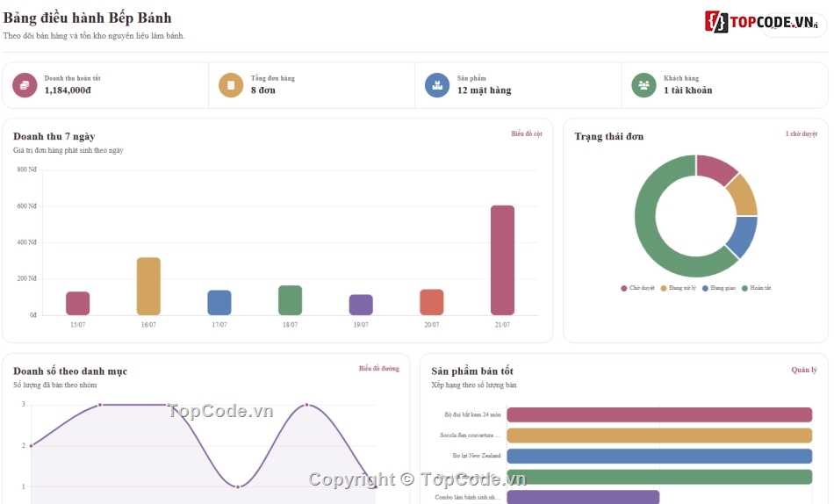
Task: Click the Bơ lạt New Zealand label
Action: click(477, 456)
